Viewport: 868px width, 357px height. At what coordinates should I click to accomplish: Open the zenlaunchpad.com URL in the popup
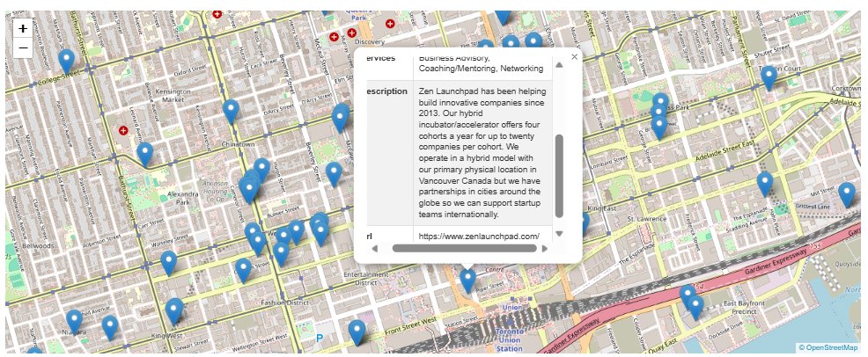click(479, 236)
